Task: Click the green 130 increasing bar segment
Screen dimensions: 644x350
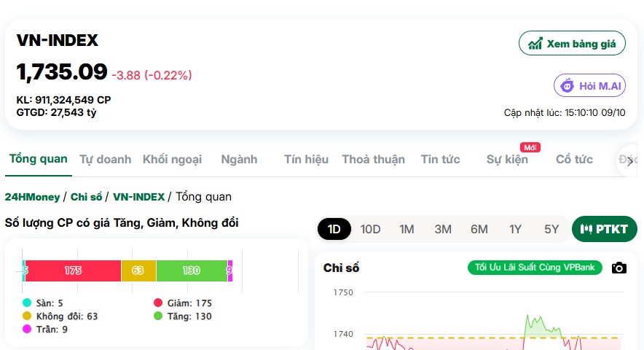Action: pyautogui.click(x=192, y=271)
